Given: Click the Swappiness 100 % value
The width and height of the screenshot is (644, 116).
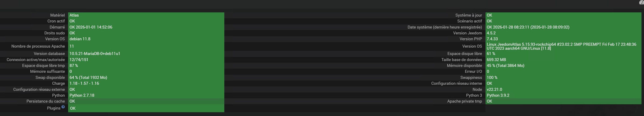Looking at the screenshot, I should (x=492, y=77).
